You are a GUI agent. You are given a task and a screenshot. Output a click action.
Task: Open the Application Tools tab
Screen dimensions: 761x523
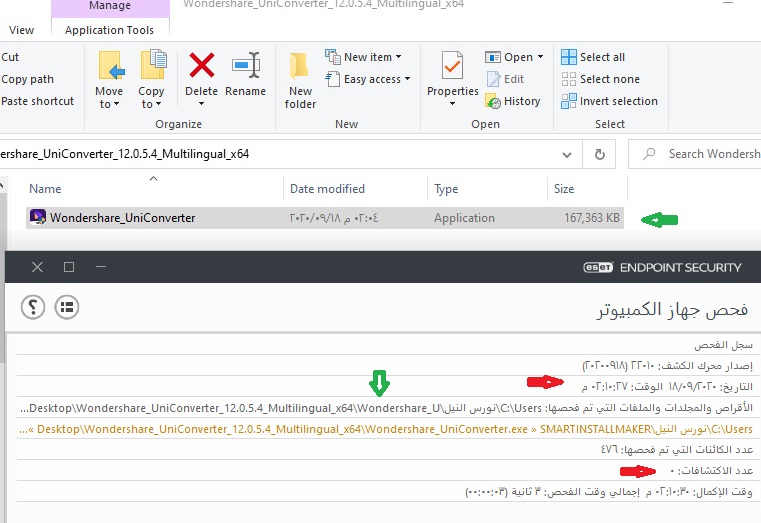click(109, 30)
